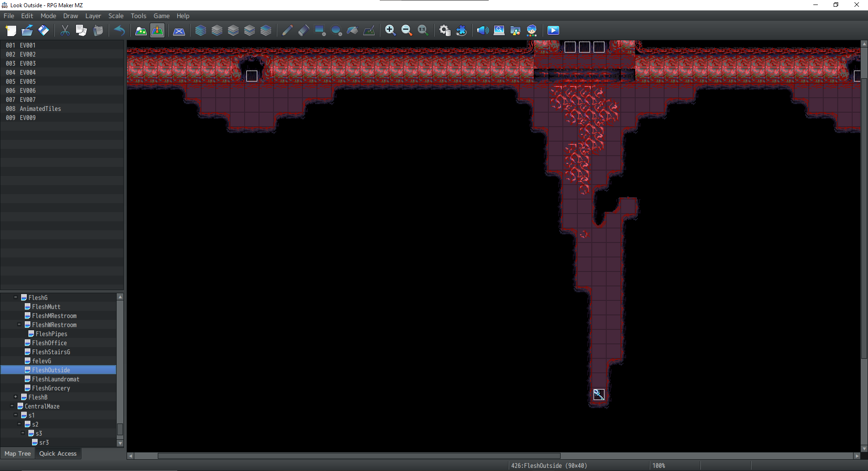Save the project with the floppy disk icon
The width and height of the screenshot is (868, 471).
[x=43, y=30]
